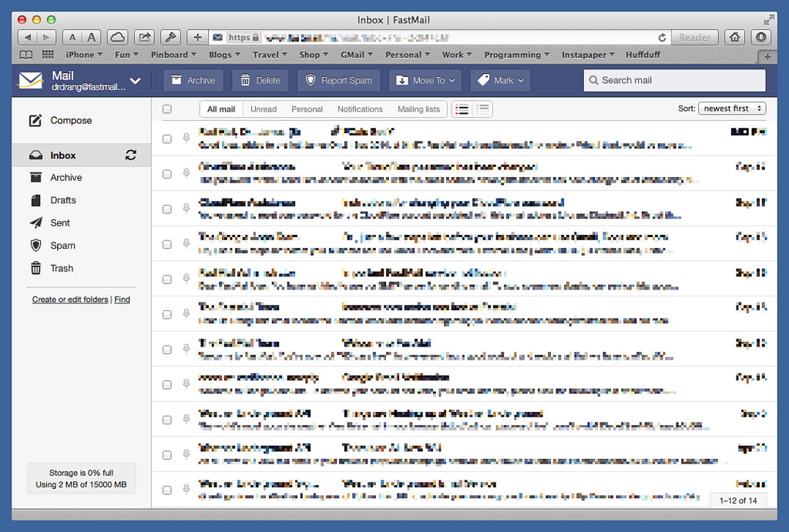The height and width of the screenshot is (532, 789).
Task: Open the Sort newest first selector
Action: point(732,109)
